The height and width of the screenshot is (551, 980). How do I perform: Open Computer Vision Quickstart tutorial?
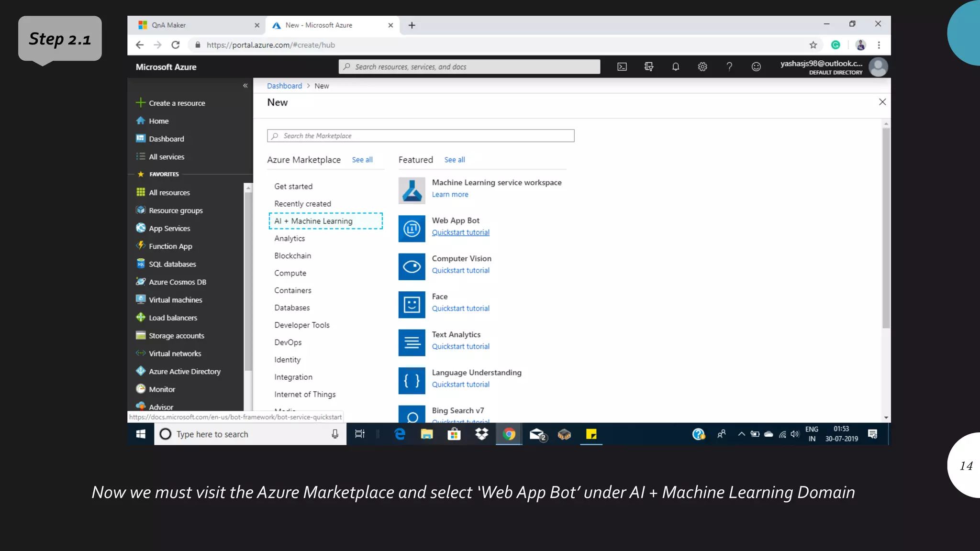460,271
